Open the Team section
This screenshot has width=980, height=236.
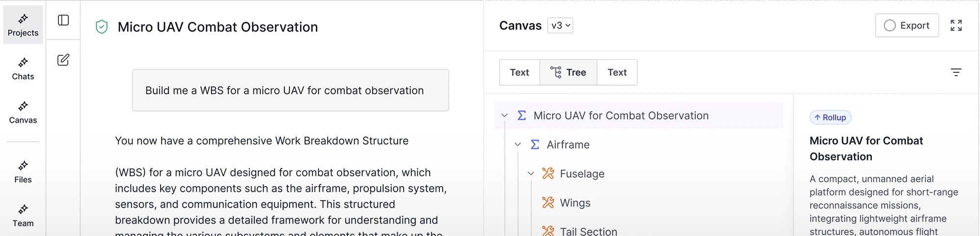[23, 216]
